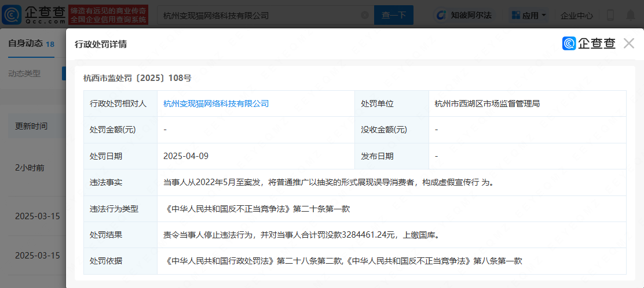Image resolution: width=644 pixels, height=288 pixels.
Task: Click the red slogan banner beside the logo
Action: click(108, 16)
